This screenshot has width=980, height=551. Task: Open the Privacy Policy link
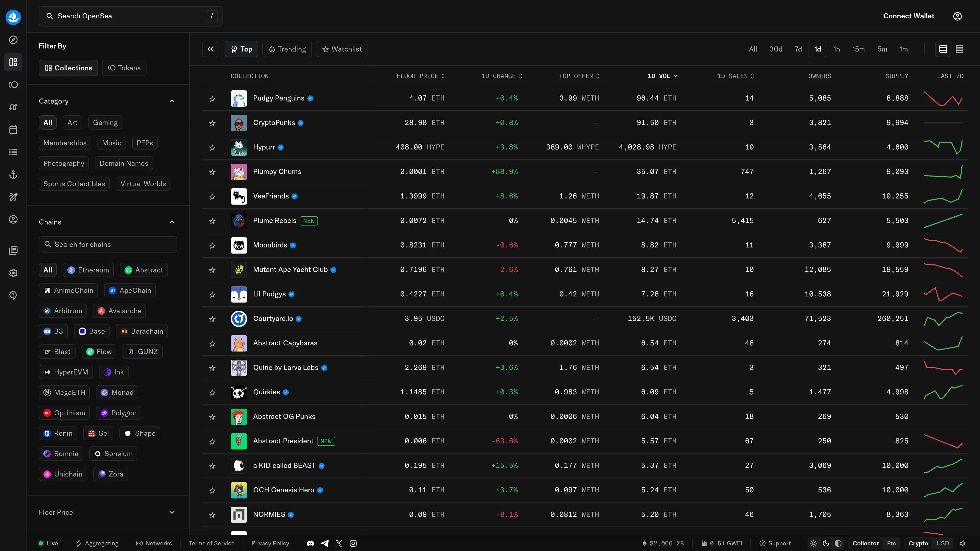click(x=270, y=543)
